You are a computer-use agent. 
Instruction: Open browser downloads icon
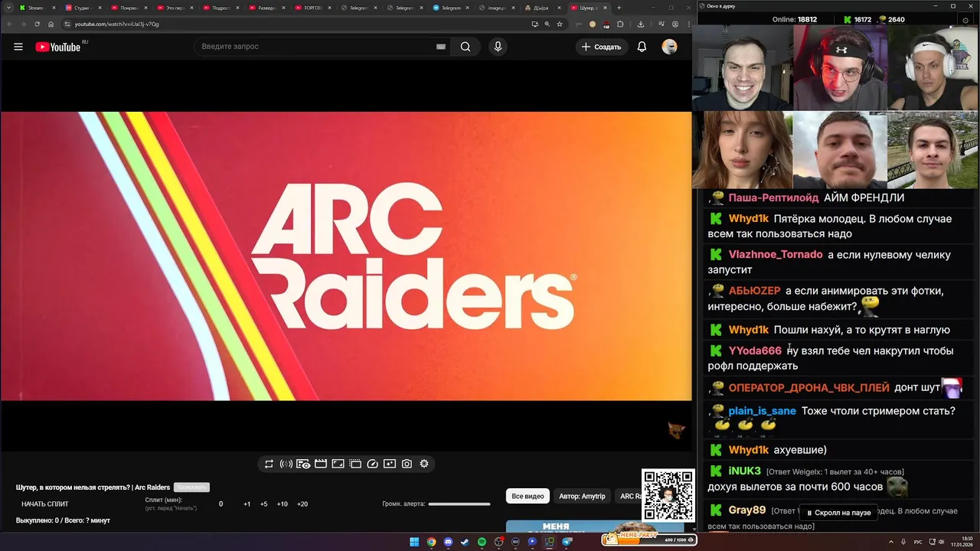pos(641,24)
